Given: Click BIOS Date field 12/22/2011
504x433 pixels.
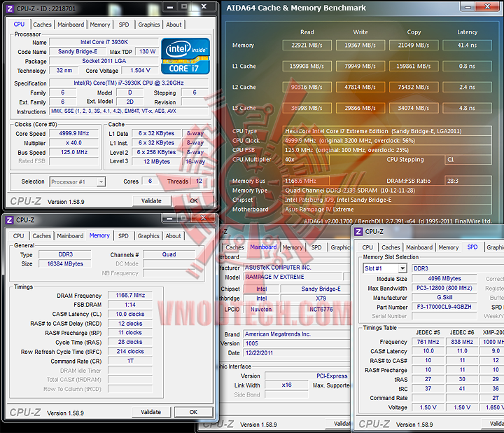Looking at the screenshot, I should pyautogui.click(x=297, y=353).
